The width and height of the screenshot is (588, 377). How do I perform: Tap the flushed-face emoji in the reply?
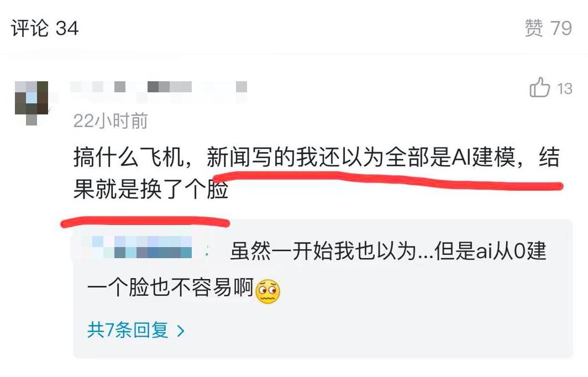pyautogui.click(x=267, y=291)
